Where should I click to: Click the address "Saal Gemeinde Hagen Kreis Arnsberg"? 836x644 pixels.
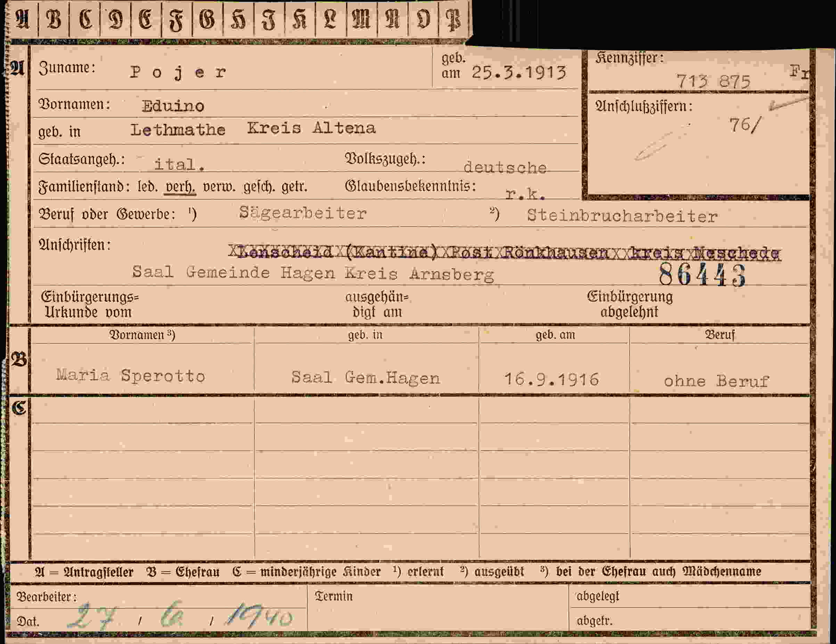(313, 274)
